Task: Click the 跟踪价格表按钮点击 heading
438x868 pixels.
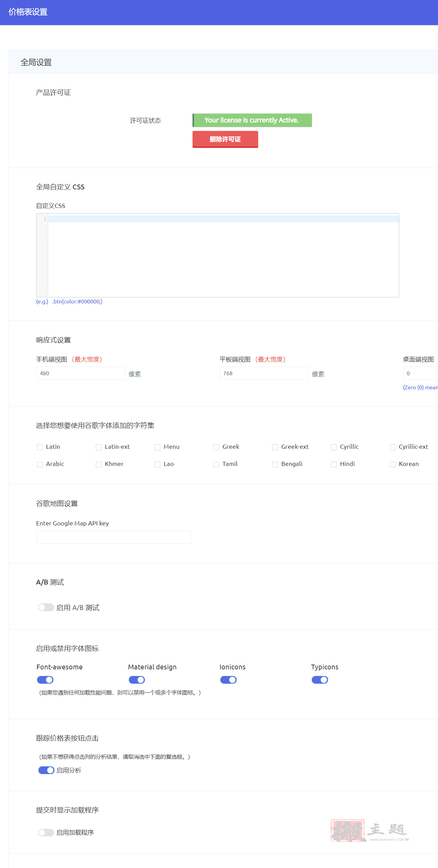Action: pyautogui.click(x=67, y=738)
